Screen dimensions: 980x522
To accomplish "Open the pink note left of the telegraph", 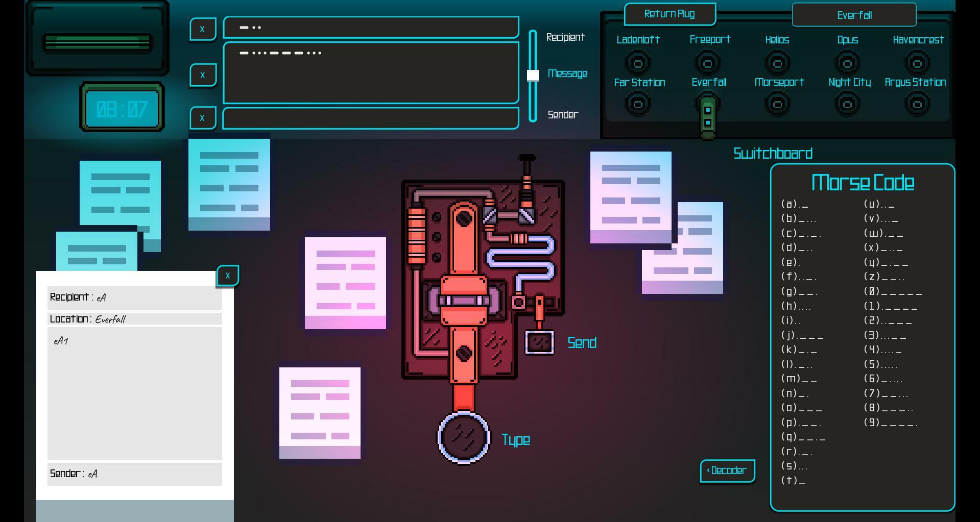I will pos(345,283).
